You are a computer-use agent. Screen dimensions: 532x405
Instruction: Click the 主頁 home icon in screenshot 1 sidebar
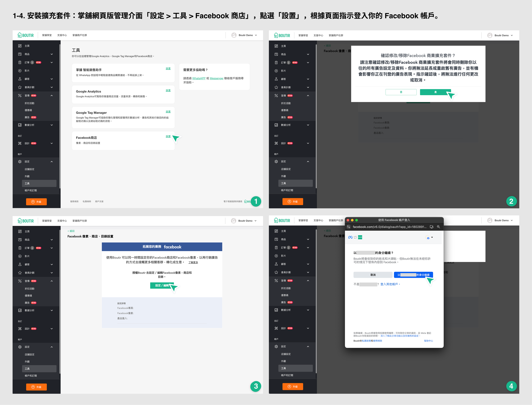[20, 46]
